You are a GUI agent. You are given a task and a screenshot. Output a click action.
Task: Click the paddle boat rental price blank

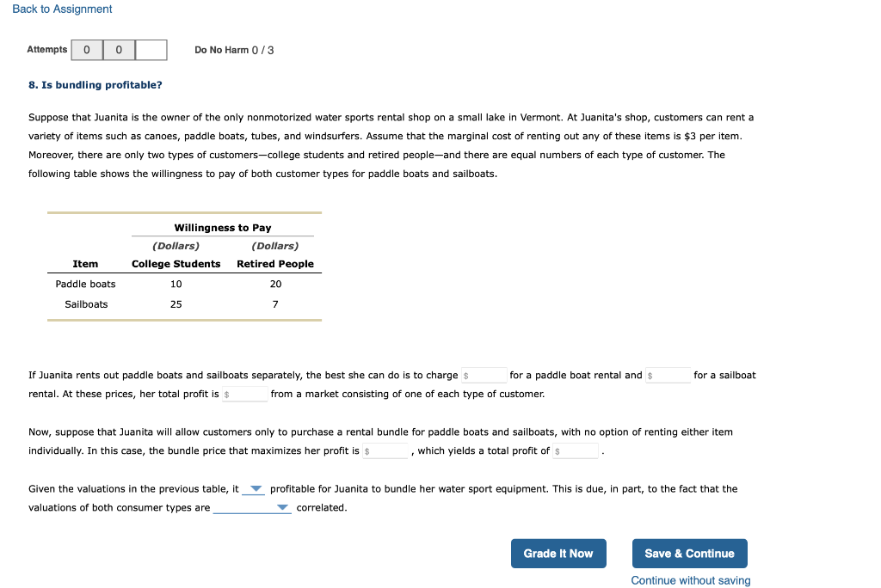[x=483, y=375]
